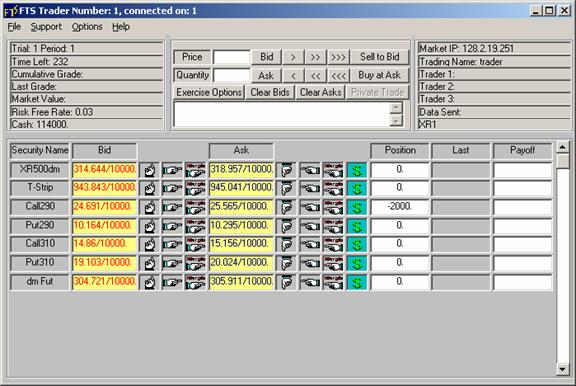Select the dm Fut ask cell 305.911/10000.

point(241,282)
